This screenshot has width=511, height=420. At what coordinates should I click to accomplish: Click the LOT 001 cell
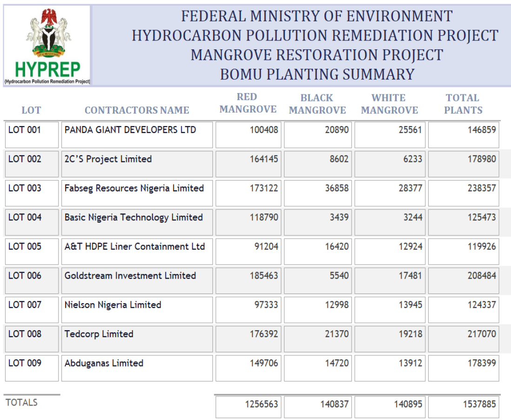tap(32, 134)
